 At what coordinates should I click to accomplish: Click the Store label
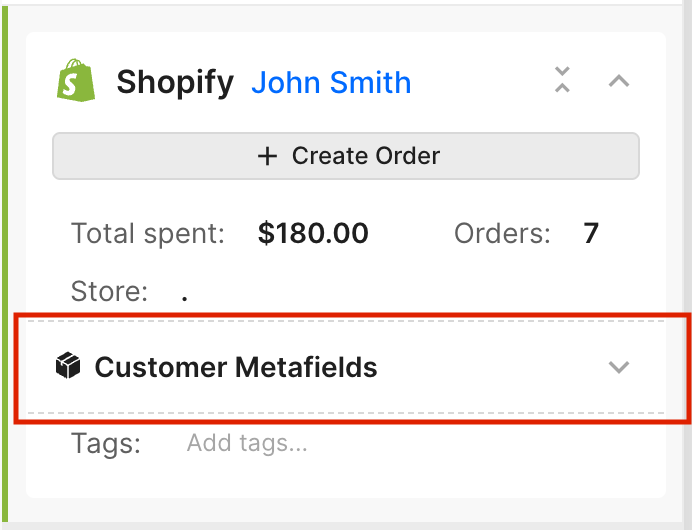[x=109, y=291]
